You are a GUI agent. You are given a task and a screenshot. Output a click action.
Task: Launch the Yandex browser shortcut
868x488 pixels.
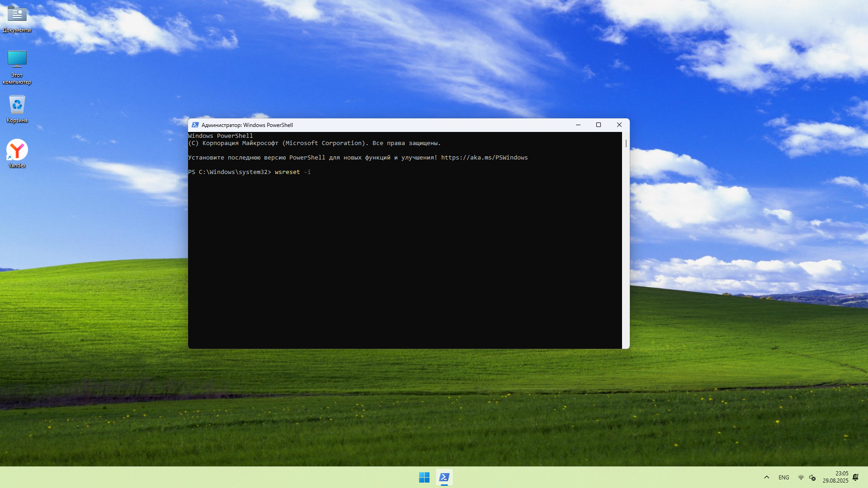click(17, 150)
